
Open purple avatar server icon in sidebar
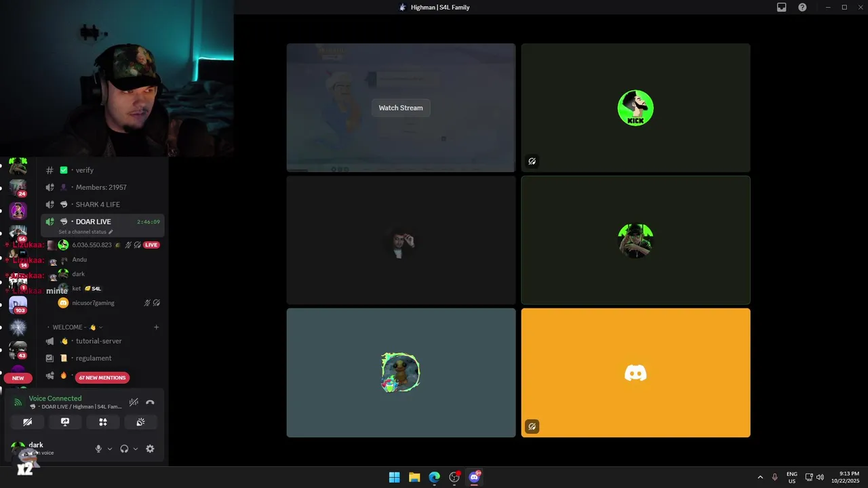(x=18, y=211)
